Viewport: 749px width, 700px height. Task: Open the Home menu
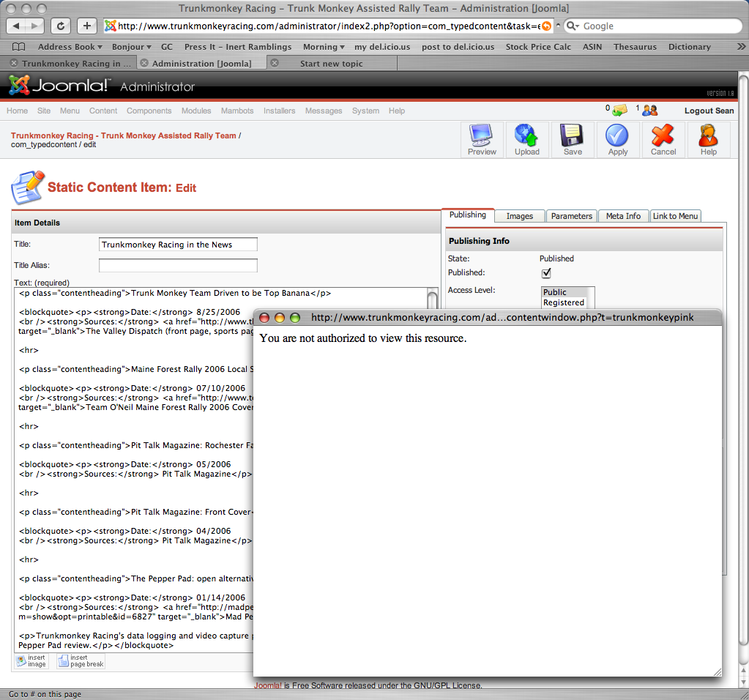coord(17,111)
